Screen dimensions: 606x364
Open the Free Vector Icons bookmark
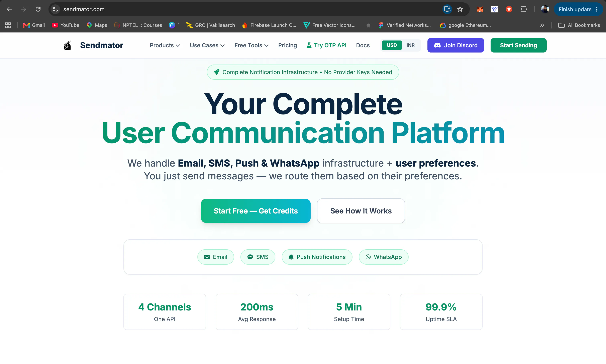coord(329,25)
